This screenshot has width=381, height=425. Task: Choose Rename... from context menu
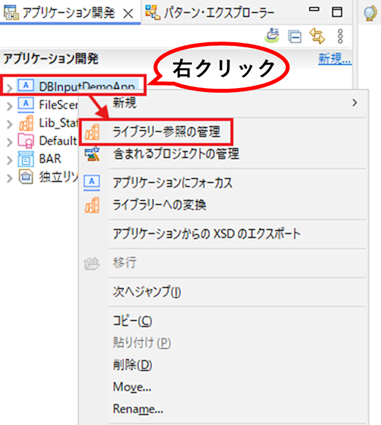223,409
